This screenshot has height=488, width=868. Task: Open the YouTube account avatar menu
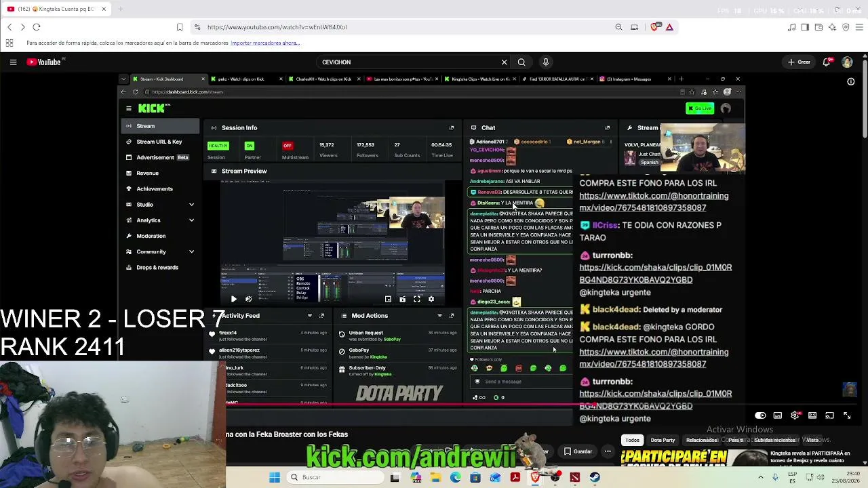(847, 62)
